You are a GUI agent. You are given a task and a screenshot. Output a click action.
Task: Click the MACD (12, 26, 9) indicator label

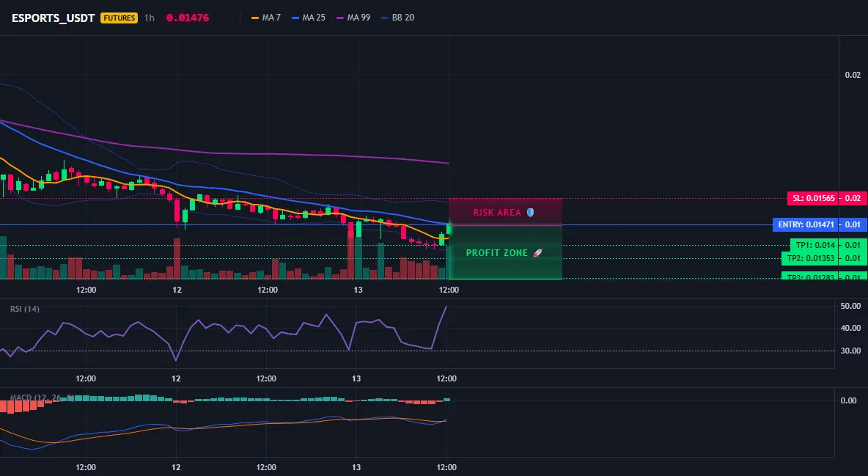[42, 398]
